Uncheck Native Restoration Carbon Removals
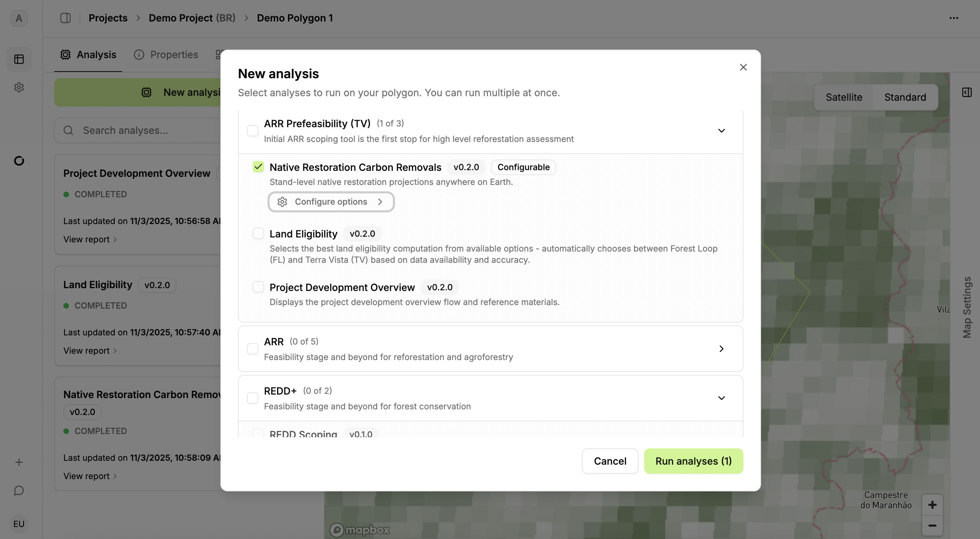The width and height of the screenshot is (980, 539). pos(258,167)
